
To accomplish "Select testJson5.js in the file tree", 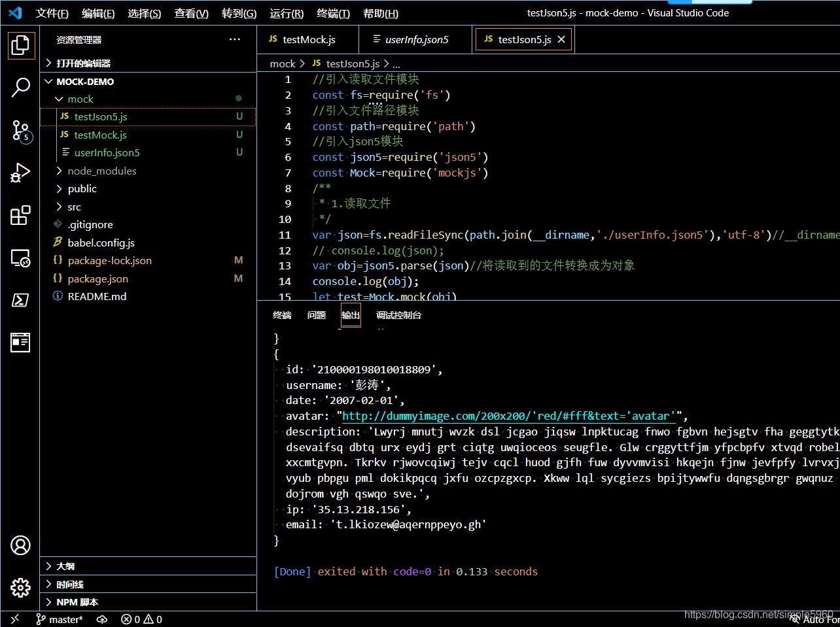I will (x=148, y=116).
